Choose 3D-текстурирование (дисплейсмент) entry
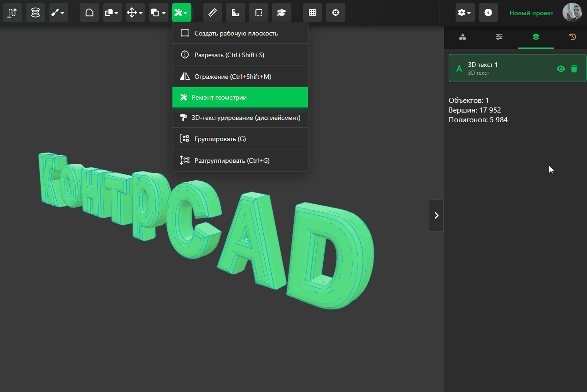 point(240,118)
